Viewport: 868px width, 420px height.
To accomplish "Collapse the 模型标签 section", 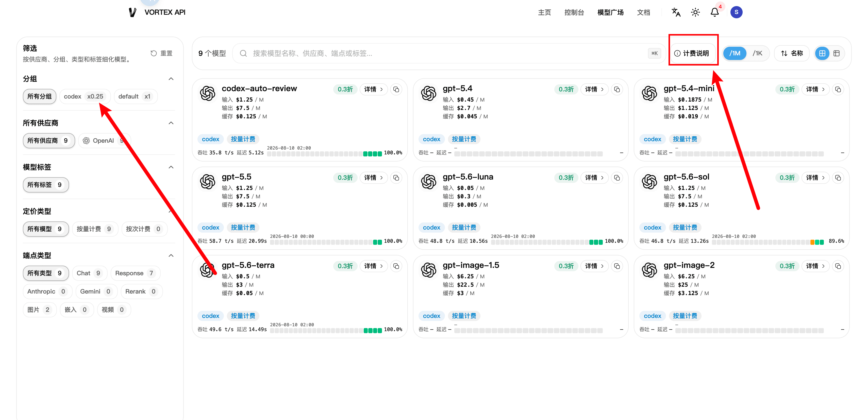I will point(171,167).
